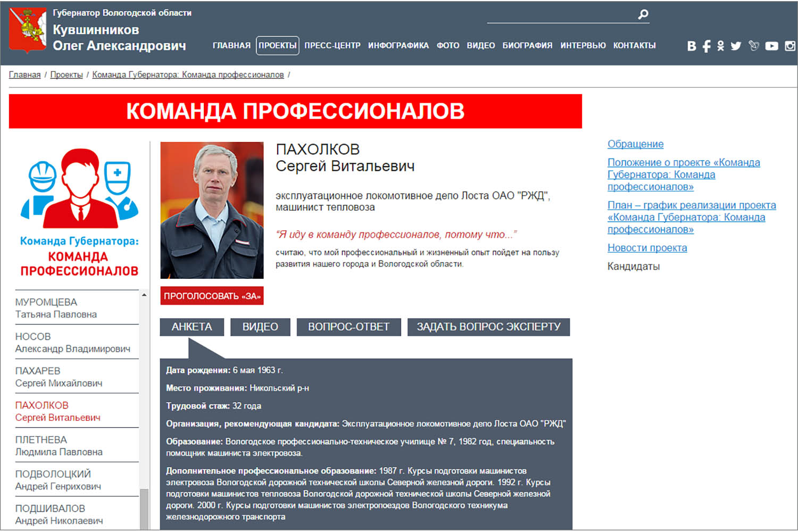Open the LiveJournal pencil icon

753,46
